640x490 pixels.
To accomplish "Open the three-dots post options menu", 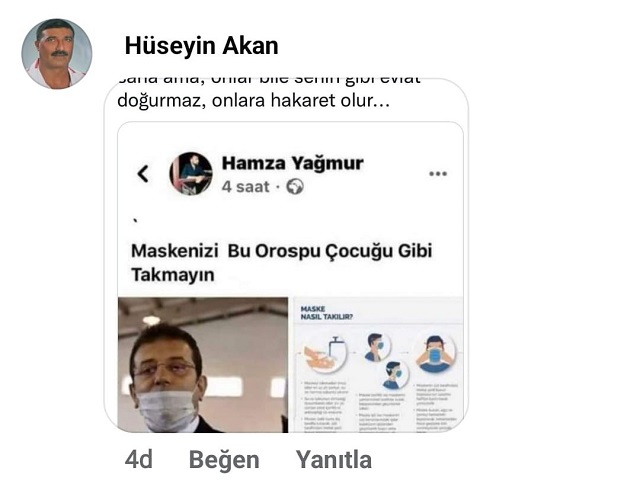I will coord(438,174).
